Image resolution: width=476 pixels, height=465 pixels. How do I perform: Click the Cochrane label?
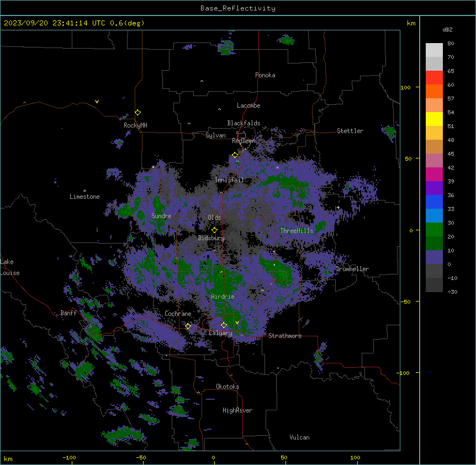point(178,314)
